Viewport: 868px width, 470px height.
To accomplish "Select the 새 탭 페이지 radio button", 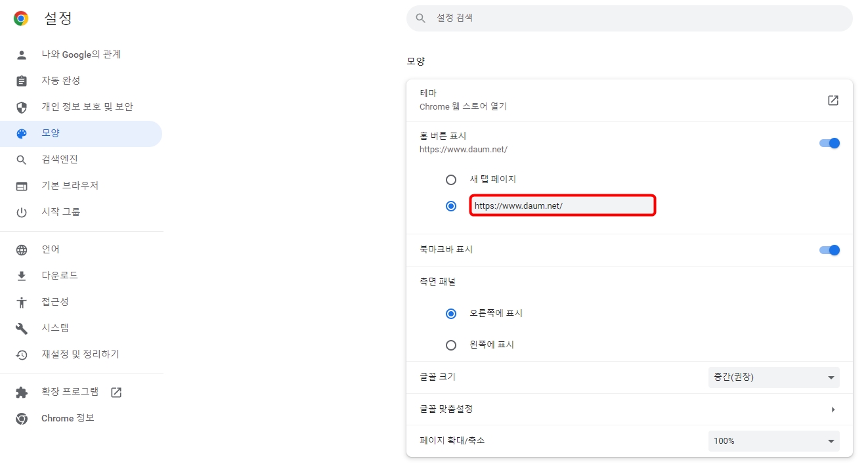I will click(x=451, y=179).
